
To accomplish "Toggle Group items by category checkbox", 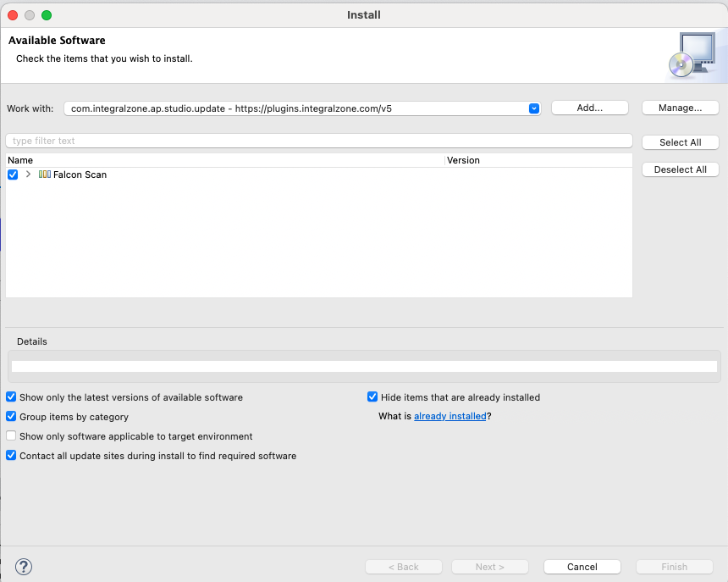I will tap(11, 416).
